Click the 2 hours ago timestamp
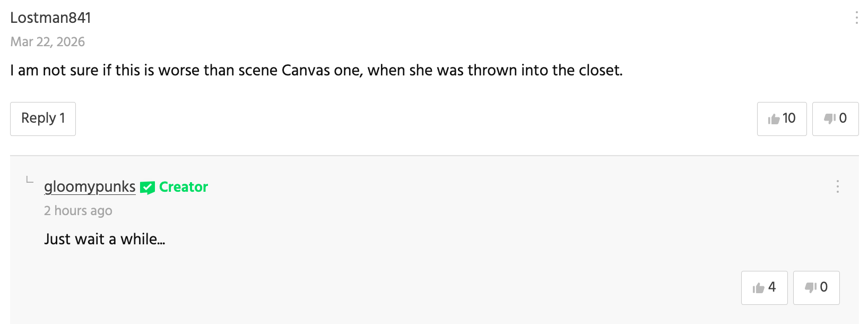This screenshot has height=324, width=868. pos(78,211)
